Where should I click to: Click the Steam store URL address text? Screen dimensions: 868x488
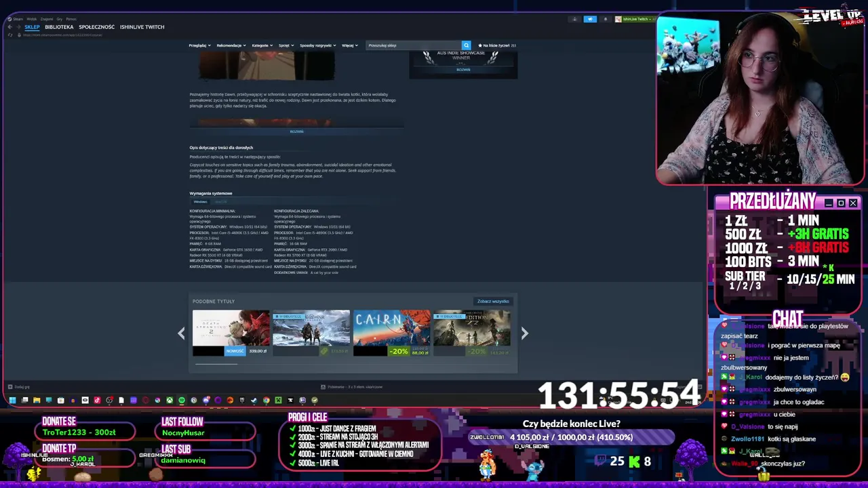[62, 35]
